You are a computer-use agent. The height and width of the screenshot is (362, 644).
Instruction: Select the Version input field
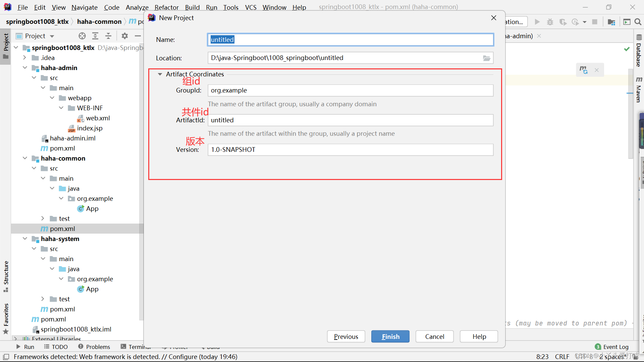coord(350,149)
